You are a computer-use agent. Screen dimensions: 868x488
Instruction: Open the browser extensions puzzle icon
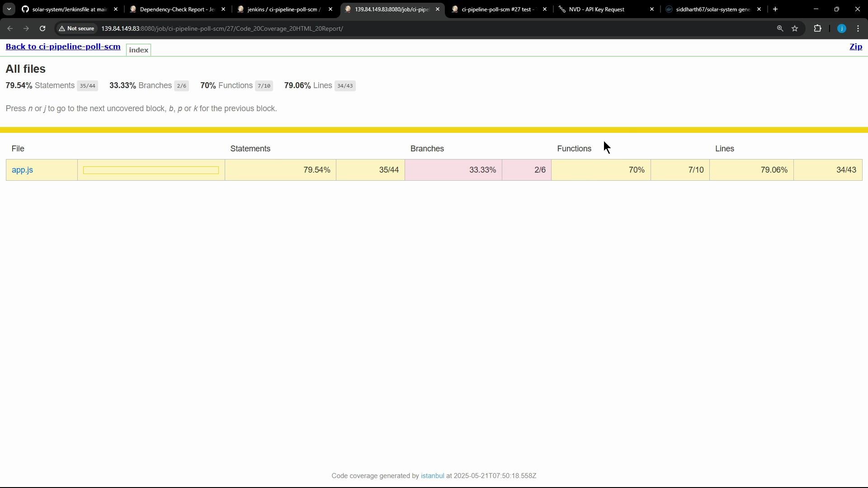point(817,28)
